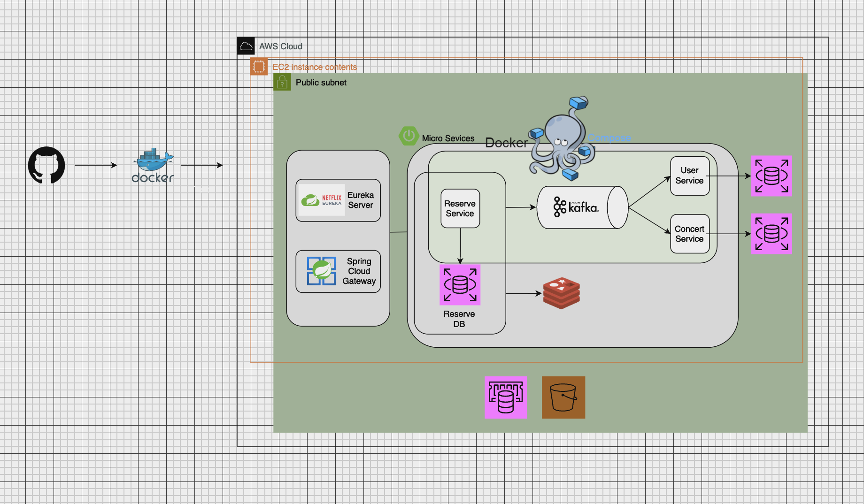
Task: Click the Micro Sevices label text
Action: (x=448, y=138)
